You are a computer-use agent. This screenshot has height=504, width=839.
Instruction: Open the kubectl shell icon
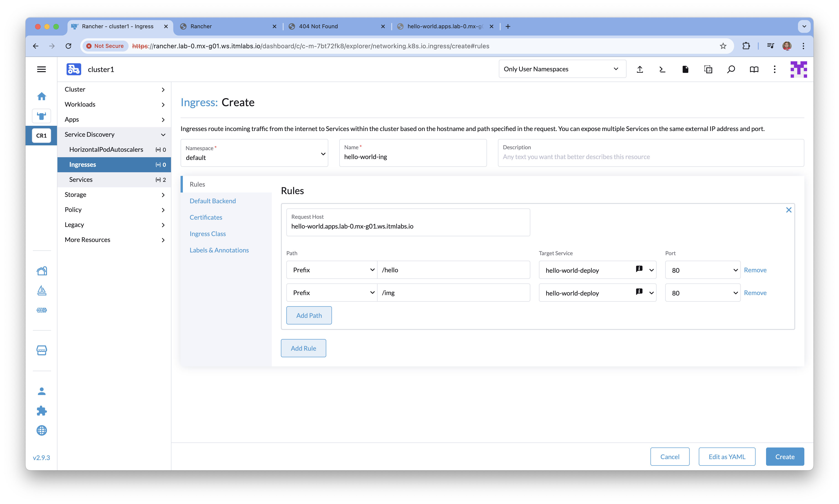pos(662,69)
